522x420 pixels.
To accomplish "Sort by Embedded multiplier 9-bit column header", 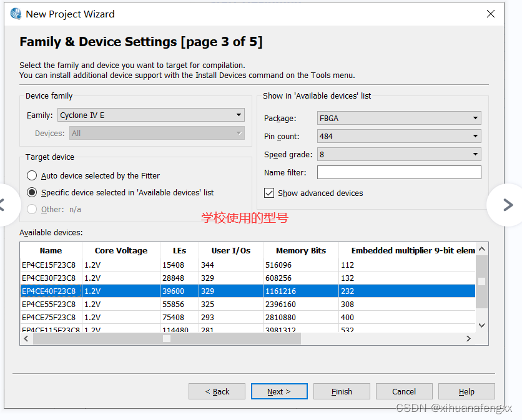I will tap(407, 251).
